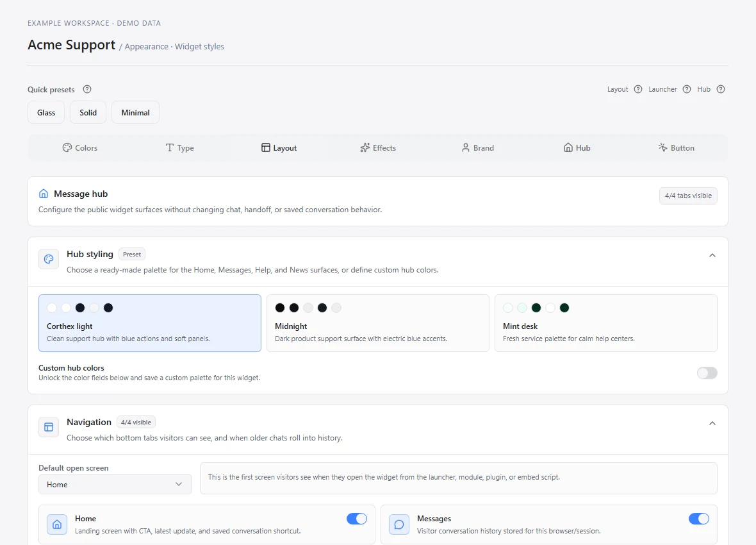
Task: Click the Layout label in the top right
Action: (618, 89)
